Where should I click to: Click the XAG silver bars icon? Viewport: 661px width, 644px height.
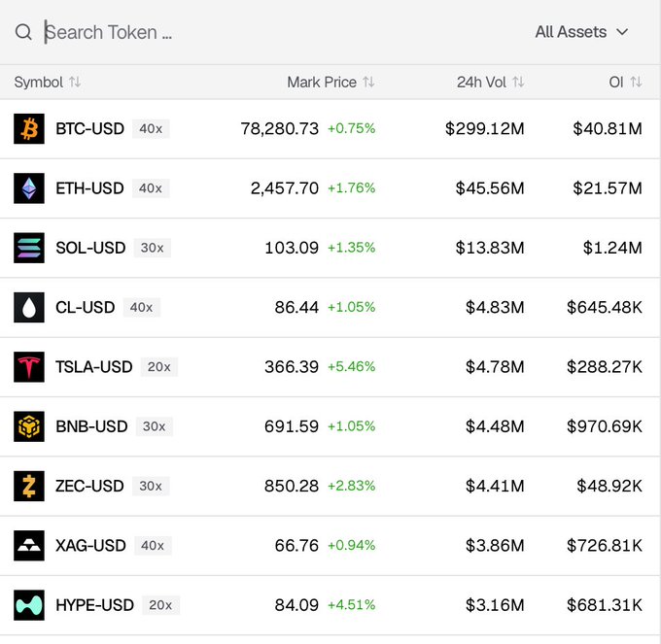pyautogui.click(x=29, y=546)
